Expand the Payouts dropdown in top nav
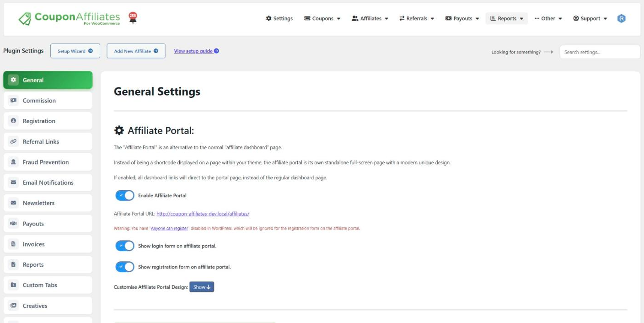This screenshot has width=644, height=323. click(462, 18)
